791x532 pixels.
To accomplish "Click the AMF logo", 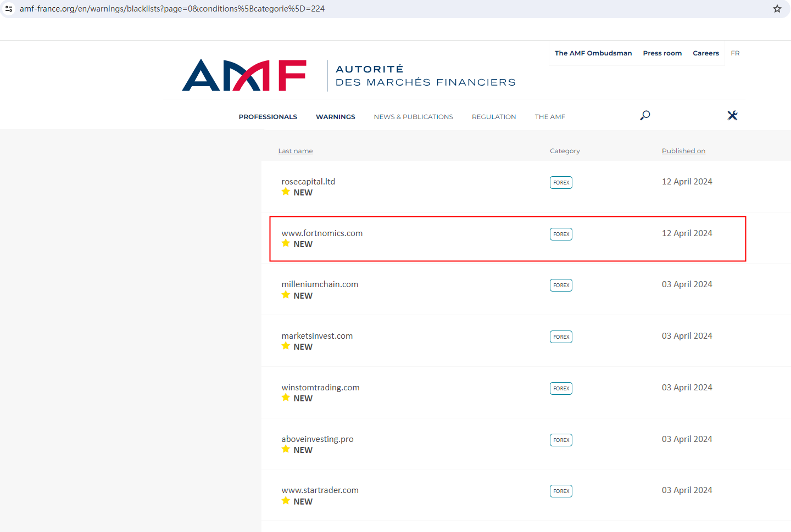I will coord(244,75).
